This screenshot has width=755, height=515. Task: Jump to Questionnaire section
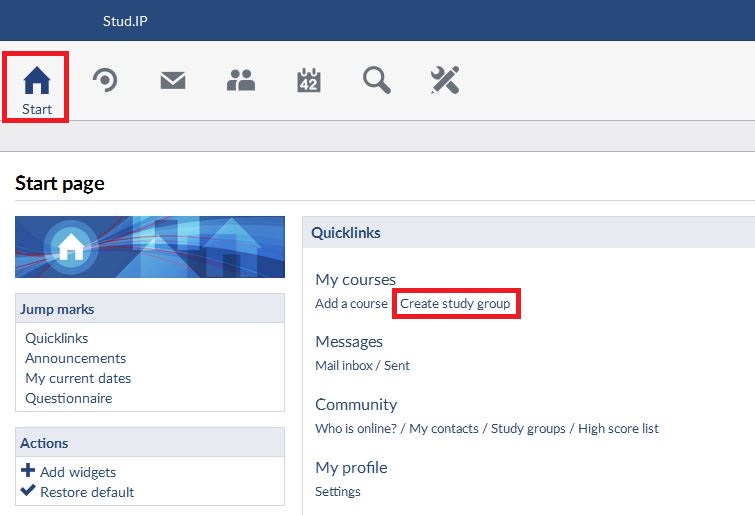[x=68, y=398]
